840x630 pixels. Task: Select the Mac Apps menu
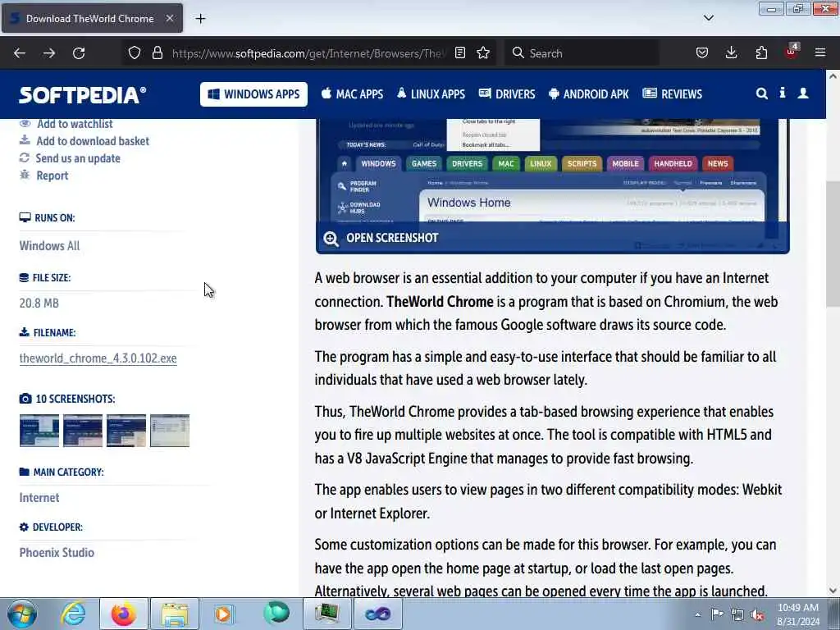[x=352, y=94]
